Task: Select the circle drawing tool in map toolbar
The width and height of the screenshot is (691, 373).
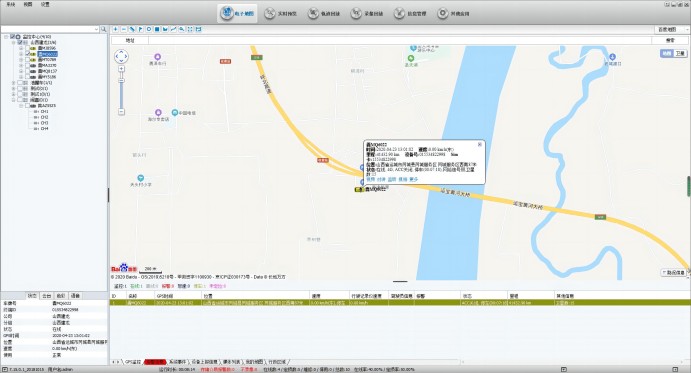Action: 149,29
